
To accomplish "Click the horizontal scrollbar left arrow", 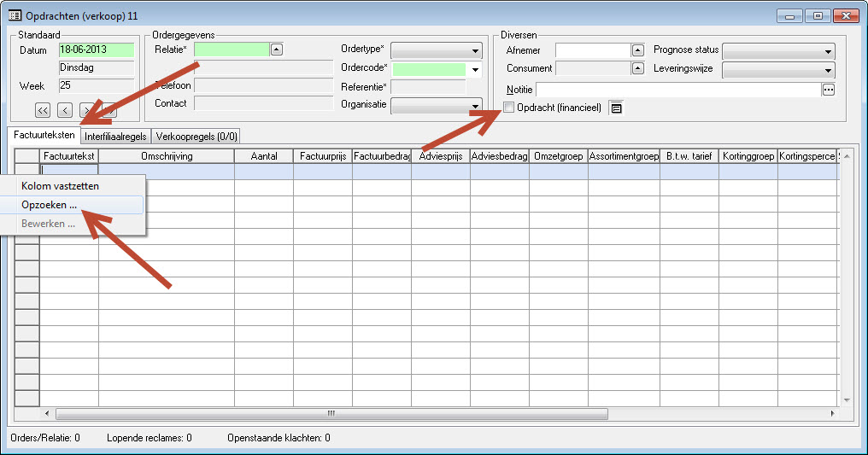I will (47, 413).
